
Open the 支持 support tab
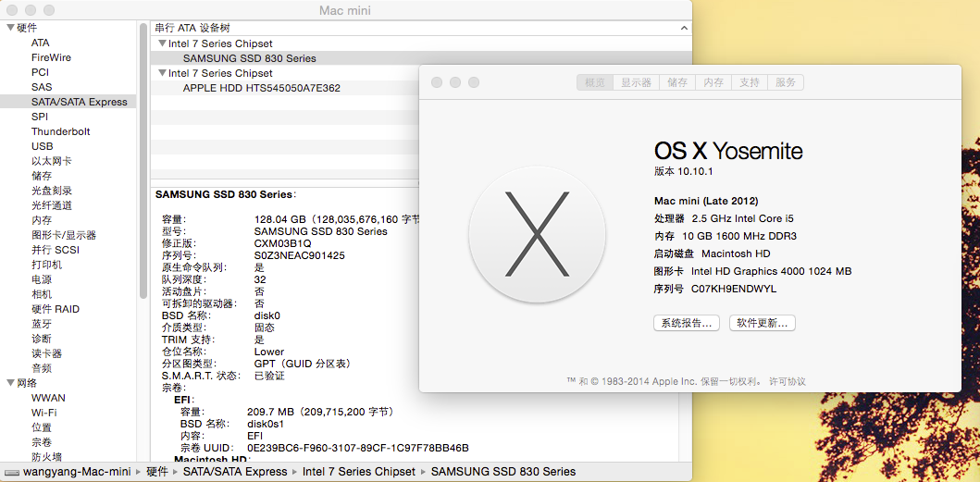click(749, 82)
